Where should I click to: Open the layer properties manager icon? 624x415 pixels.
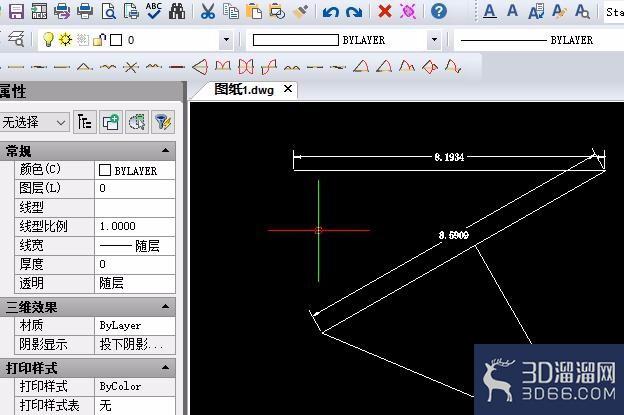[16, 39]
